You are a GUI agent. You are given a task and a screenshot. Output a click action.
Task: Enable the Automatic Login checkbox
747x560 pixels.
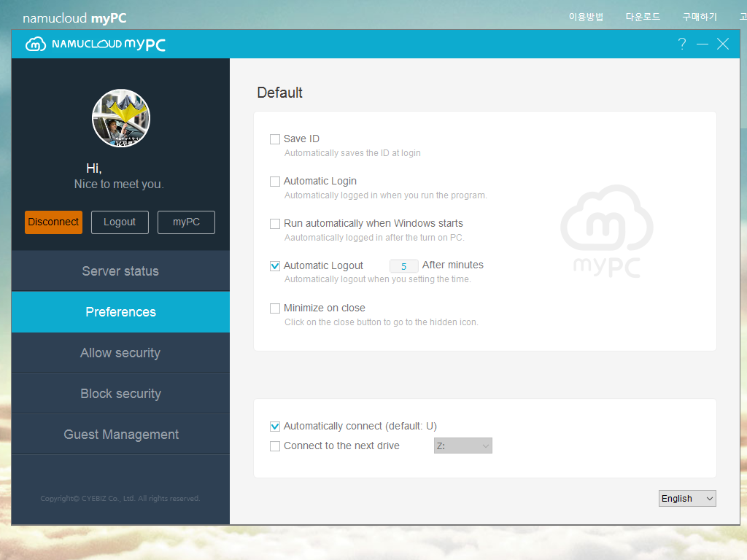click(x=275, y=182)
